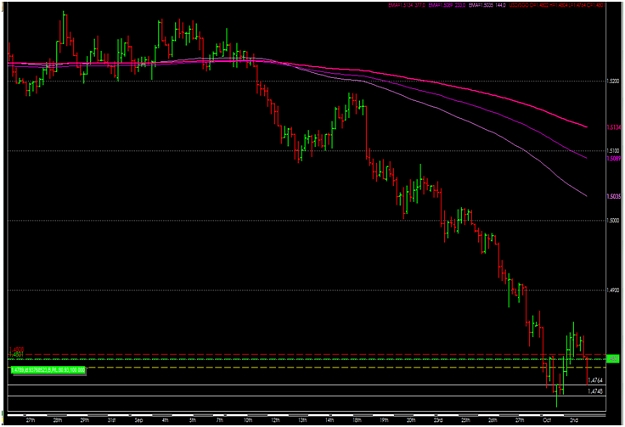Select the 1.5035 EMA end value label
Screen dimensions: 625x427
click(613, 196)
